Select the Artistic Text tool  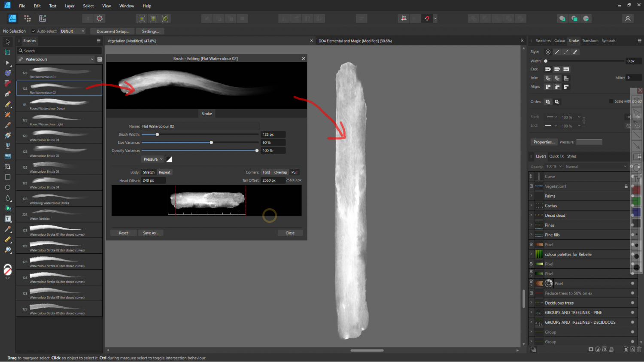(x=8, y=219)
